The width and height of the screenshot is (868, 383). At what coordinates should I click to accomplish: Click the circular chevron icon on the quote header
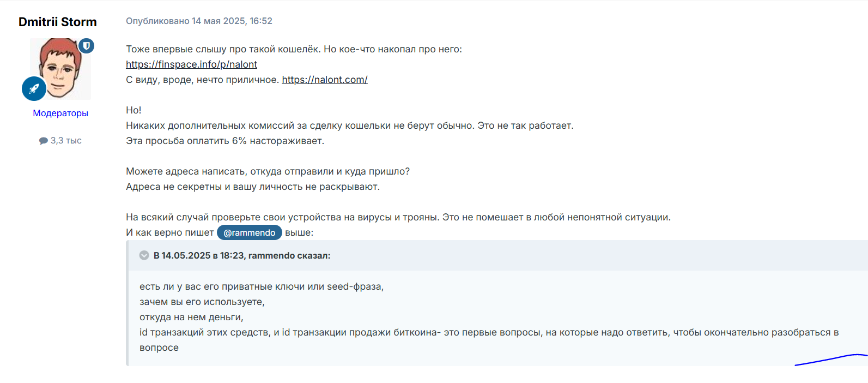[x=144, y=254]
